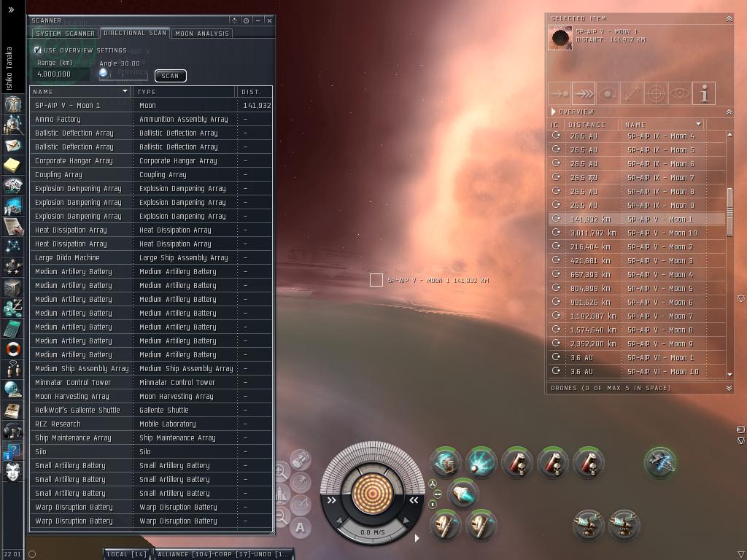Open the Overview triangle menu
The image size is (747, 560).
(x=553, y=112)
